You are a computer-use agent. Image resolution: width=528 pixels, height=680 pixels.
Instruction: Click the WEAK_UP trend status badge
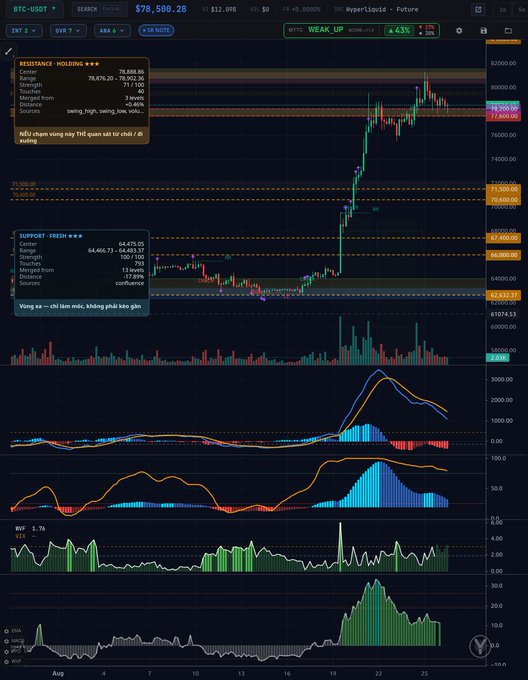(x=326, y=30)
